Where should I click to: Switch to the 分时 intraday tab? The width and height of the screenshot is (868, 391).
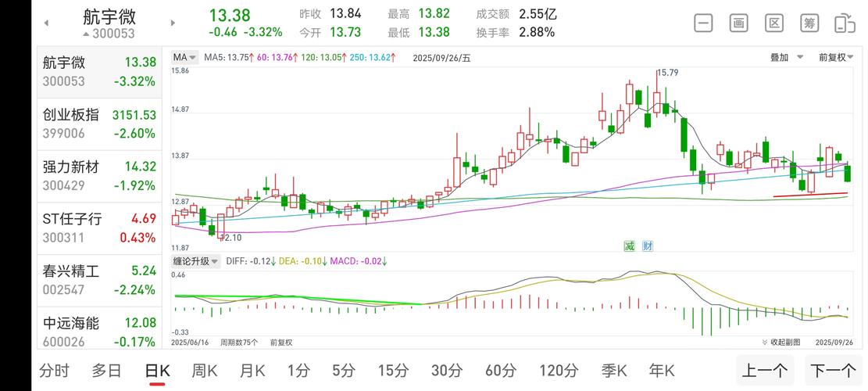click(x=54, y=371)
